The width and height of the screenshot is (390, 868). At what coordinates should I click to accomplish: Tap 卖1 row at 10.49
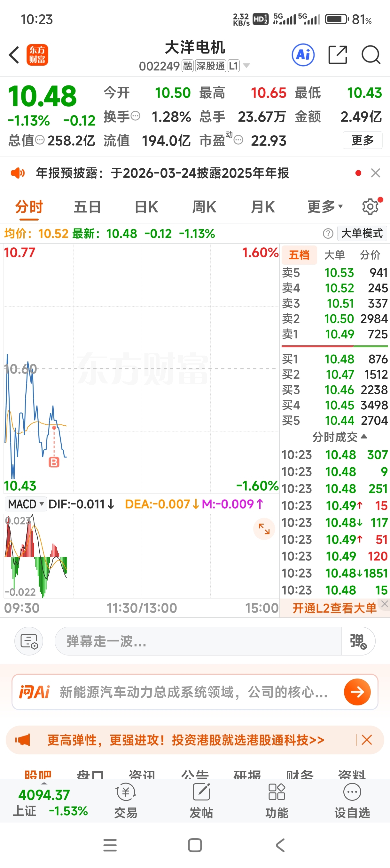(x=335, y=334)
